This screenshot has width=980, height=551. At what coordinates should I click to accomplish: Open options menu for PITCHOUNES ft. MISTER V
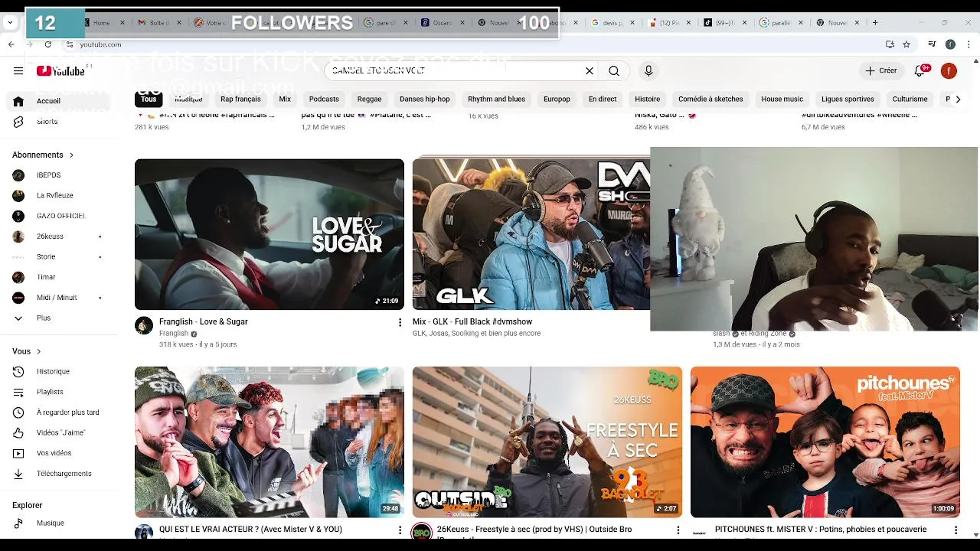[x=955, y=530]
